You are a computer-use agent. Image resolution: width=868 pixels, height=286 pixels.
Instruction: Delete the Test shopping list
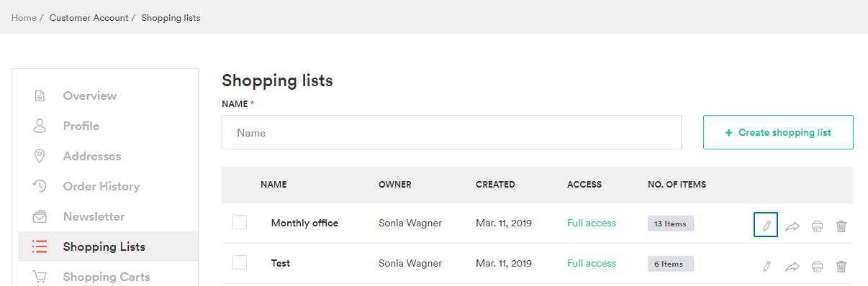(x=841, y=267)
